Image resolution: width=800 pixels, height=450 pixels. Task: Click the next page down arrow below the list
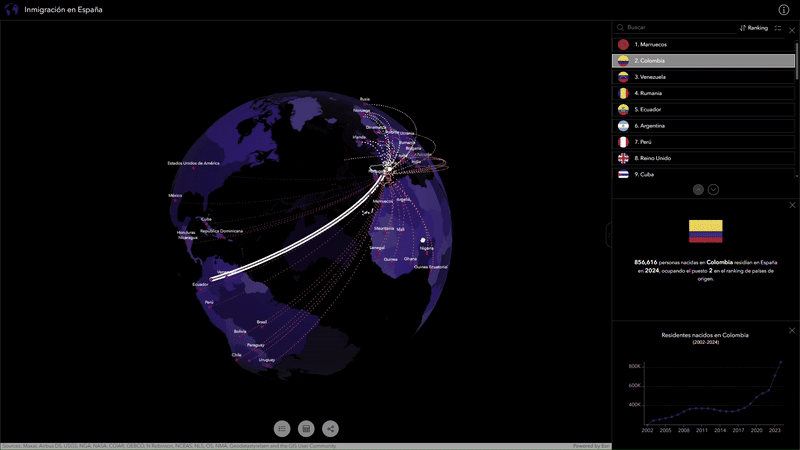(713, 189)
